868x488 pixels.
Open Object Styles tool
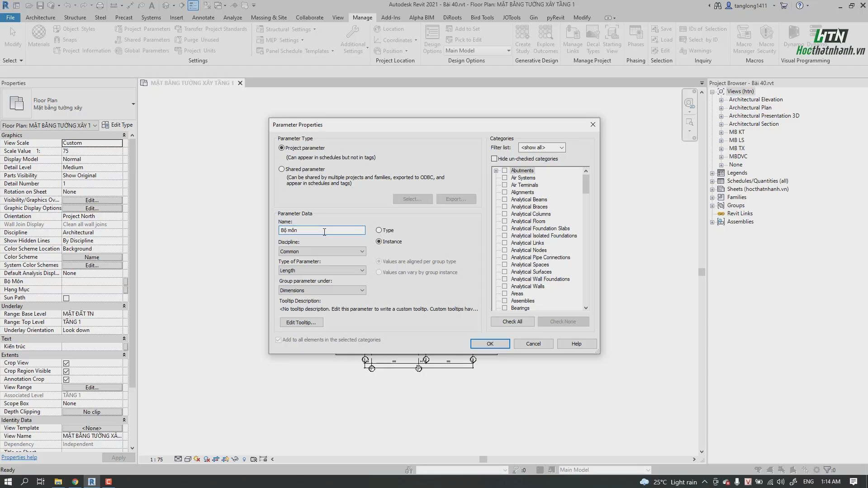coord(74,29)
